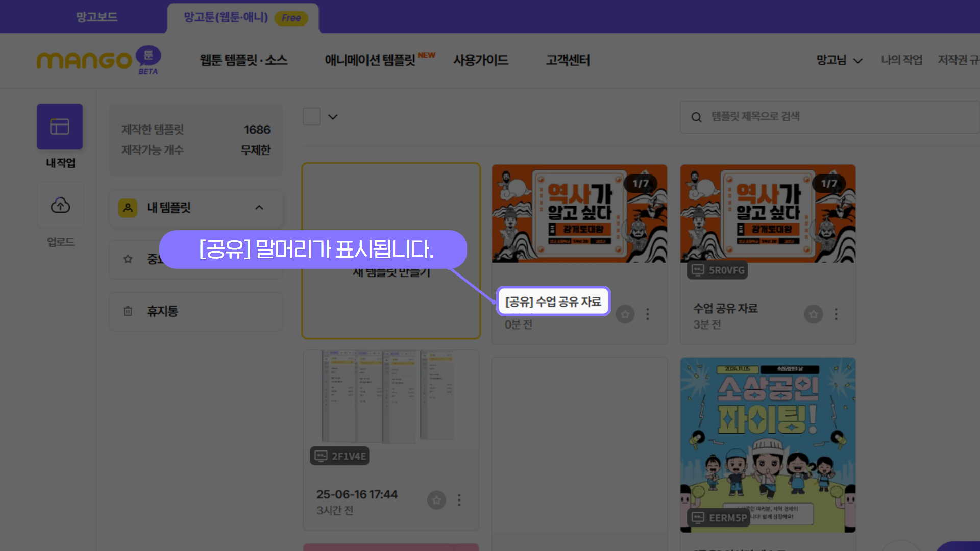Go to 나의 작업 link
Screen dimensions: 980x551
901,60
